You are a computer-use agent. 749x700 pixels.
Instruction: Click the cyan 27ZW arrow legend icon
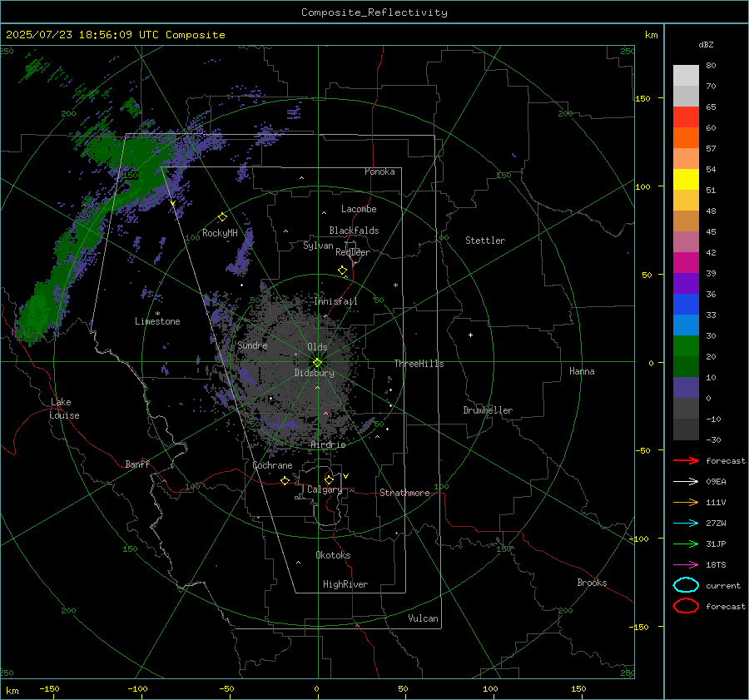click(686, 524)
